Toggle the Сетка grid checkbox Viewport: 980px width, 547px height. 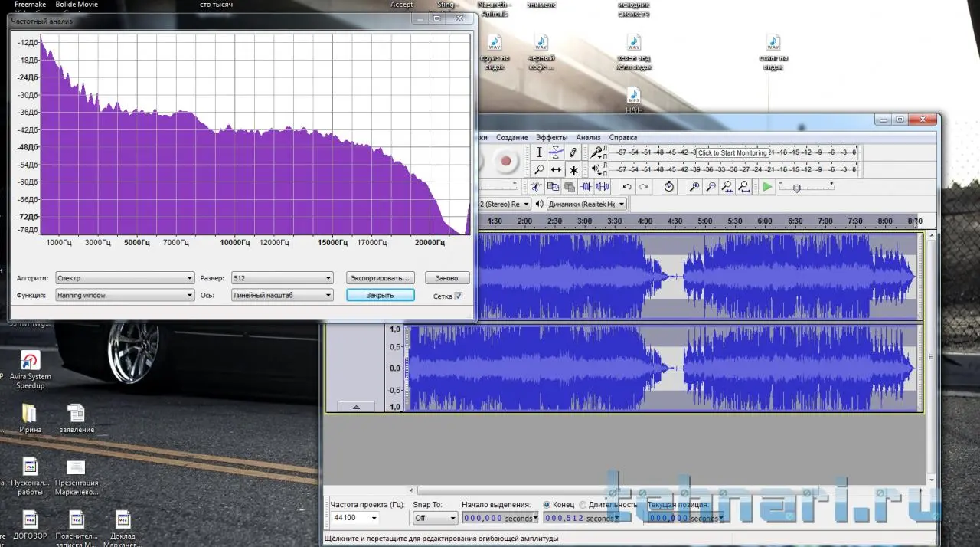tap(459, 296)
